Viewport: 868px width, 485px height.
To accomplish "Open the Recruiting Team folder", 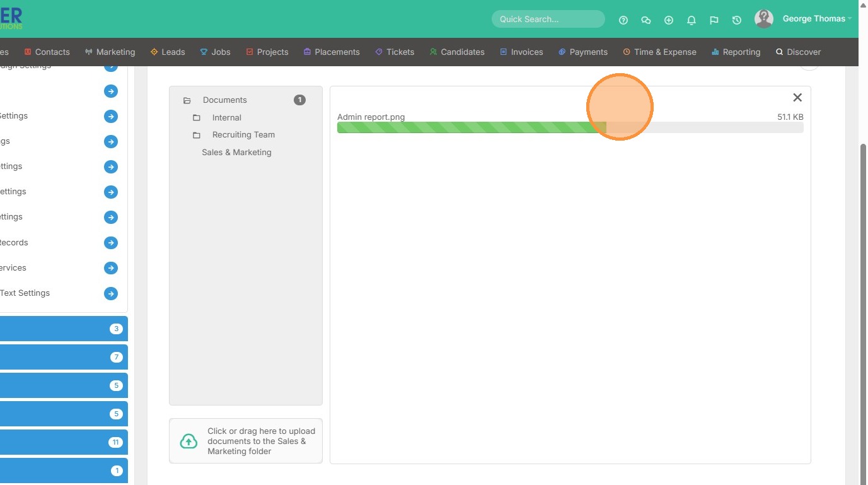I will (x=243, y=134).
